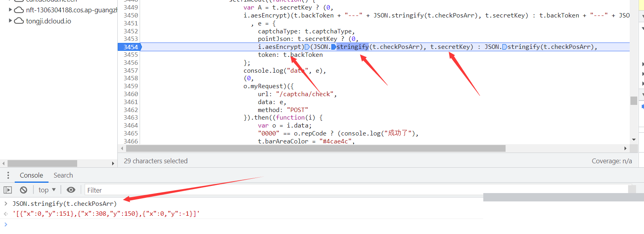This screenshot has width=644, height=234.
Task: Click method: "POST" on line 3462
Action: [x=283, y=110]
